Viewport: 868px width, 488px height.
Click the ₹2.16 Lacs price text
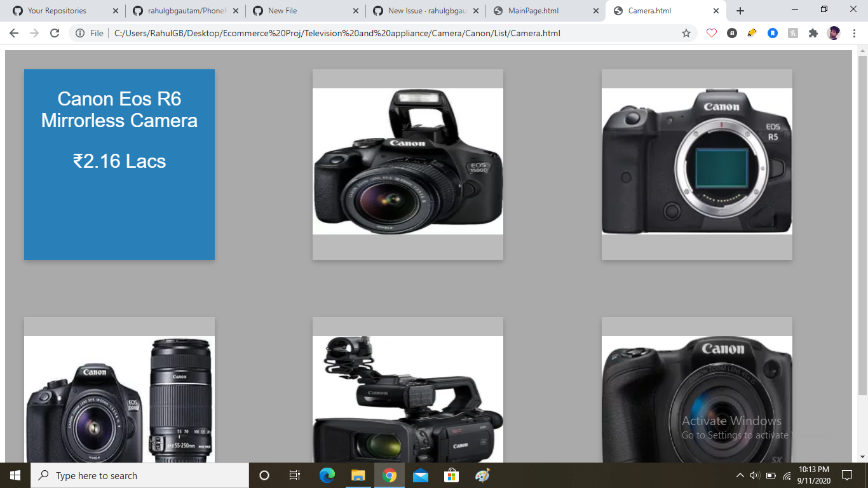[x=119, y=161]
